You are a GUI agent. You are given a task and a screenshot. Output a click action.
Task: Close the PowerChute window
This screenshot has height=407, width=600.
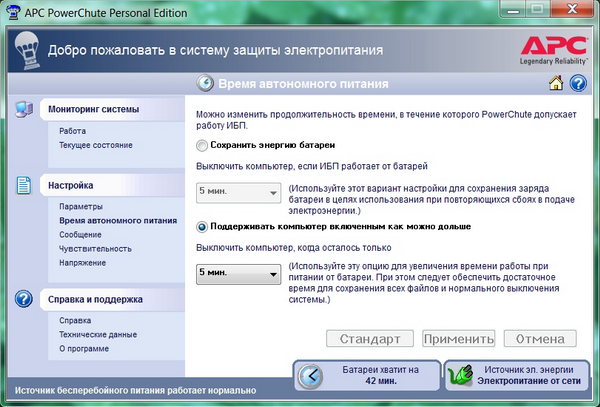click(572, 9)
